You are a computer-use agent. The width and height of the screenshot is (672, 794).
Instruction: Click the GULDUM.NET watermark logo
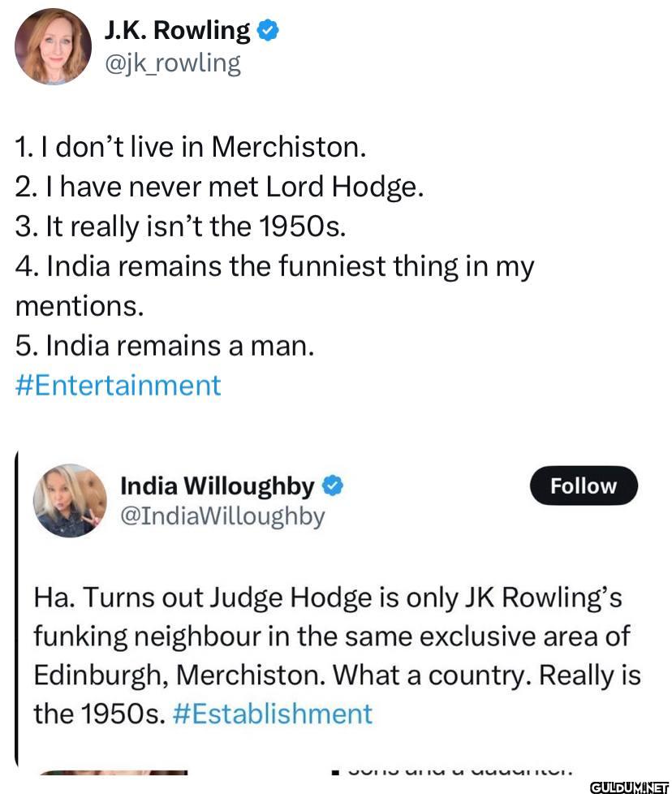(628, 786)
